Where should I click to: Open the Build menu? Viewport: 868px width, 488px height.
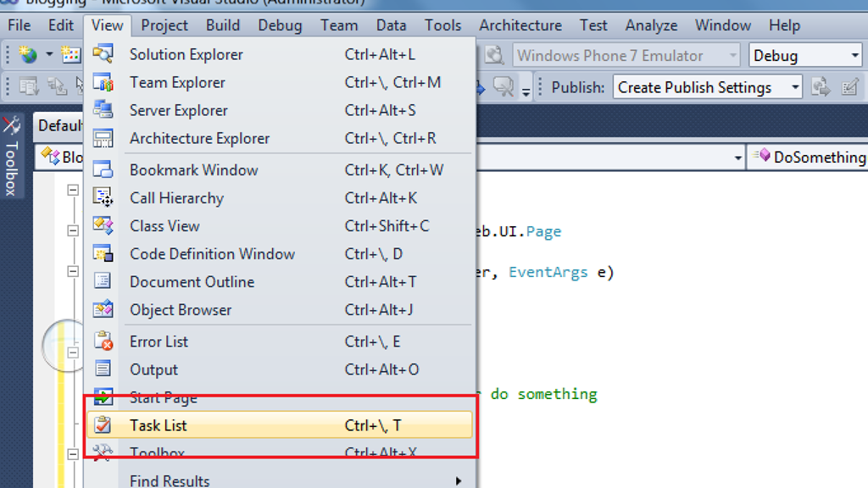223,25
